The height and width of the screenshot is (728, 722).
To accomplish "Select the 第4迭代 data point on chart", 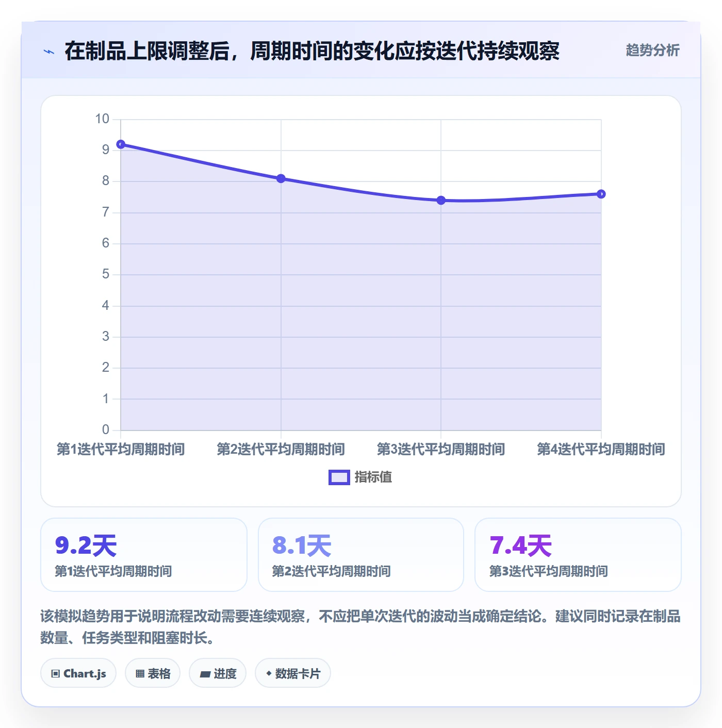I will pos(601,194).
